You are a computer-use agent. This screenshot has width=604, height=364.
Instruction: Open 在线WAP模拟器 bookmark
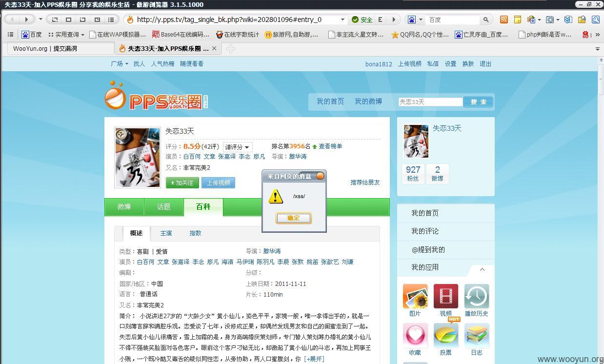pos(118,35)
